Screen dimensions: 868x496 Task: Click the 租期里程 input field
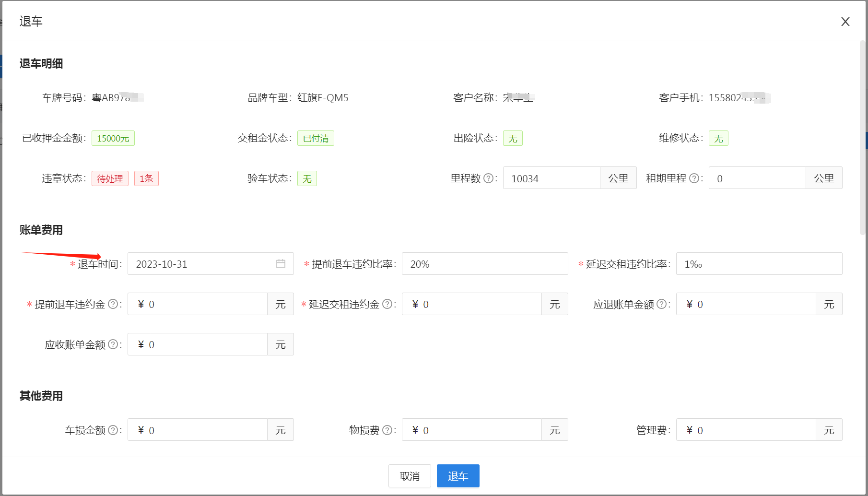[x=757, y=178]
